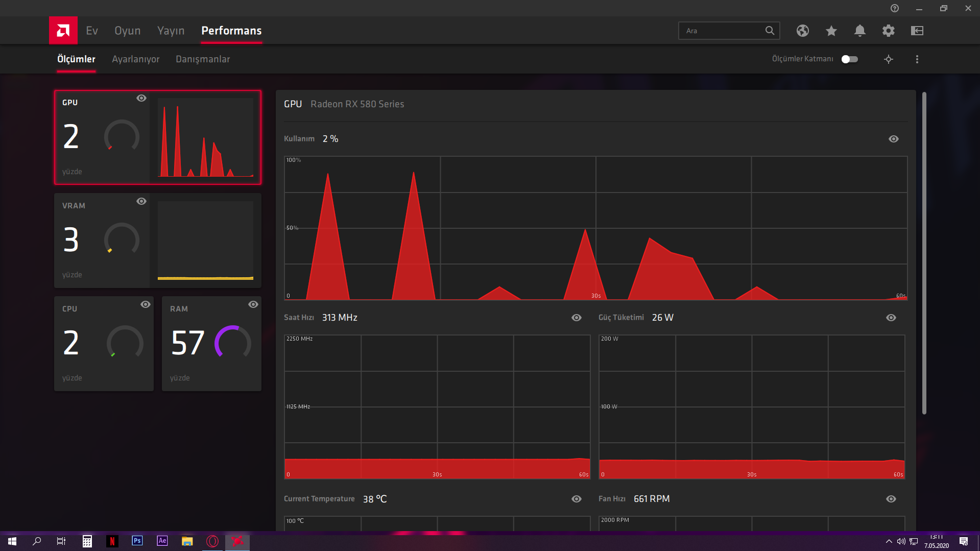Click the 26 W power value
The width and height of the screenshot is (980, 551).
[x=662, y=318]
